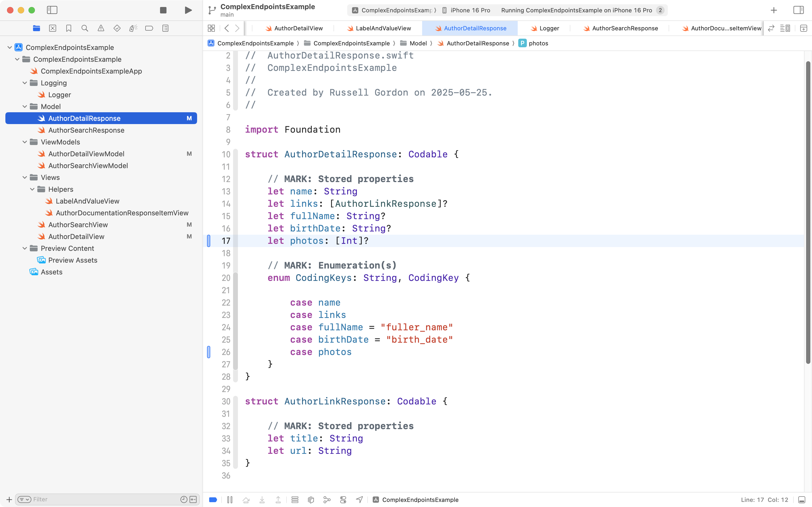Open AuthorDetailViewModel in the navigator
Image resolution: width=812 pixels, height=507 pixels.
click(x=86, y=154)
